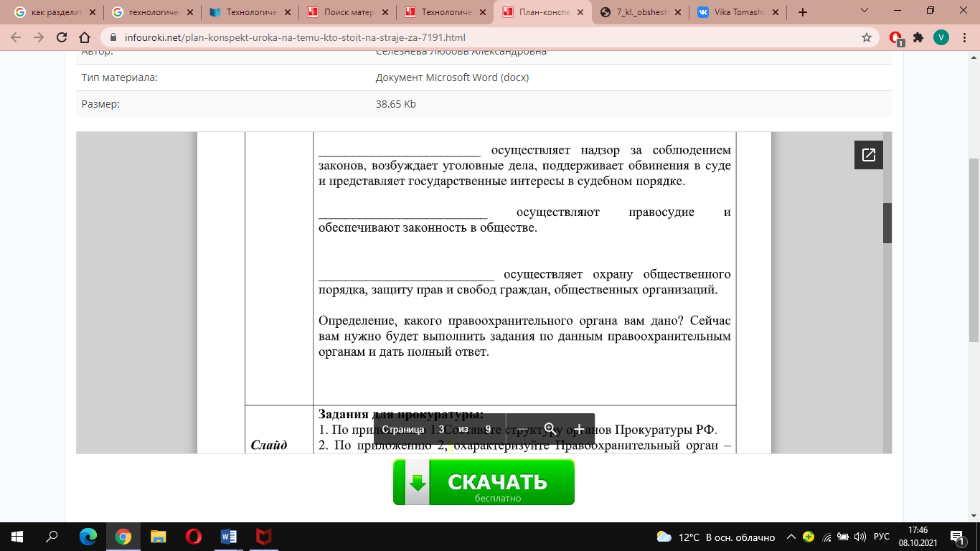Open the green security tray icon

pos(809,537)
